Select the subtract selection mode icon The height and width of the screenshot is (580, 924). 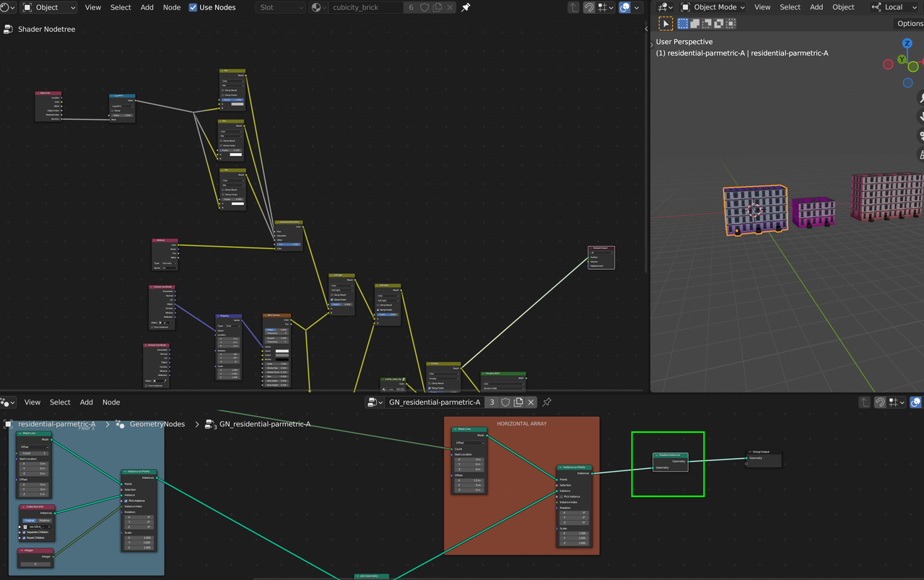(x=707, y=24)
